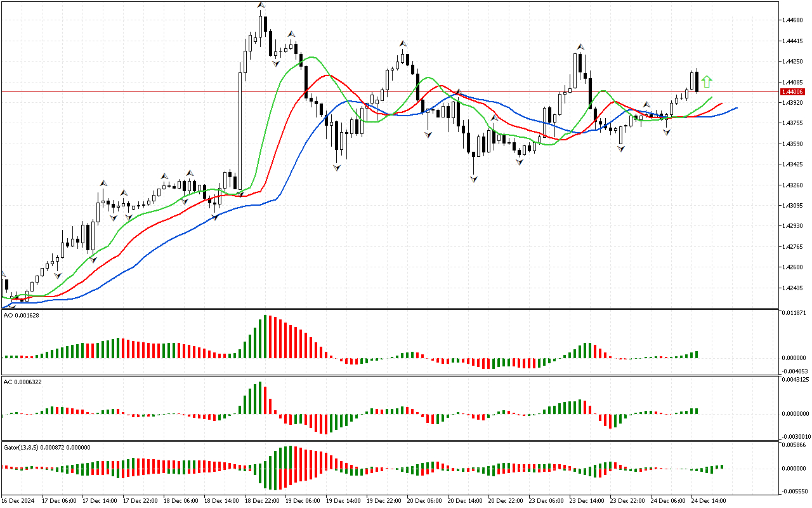Screen dimensions: 812x508
Task: Click the green up arrow signal icon
Action: [707, 81]
